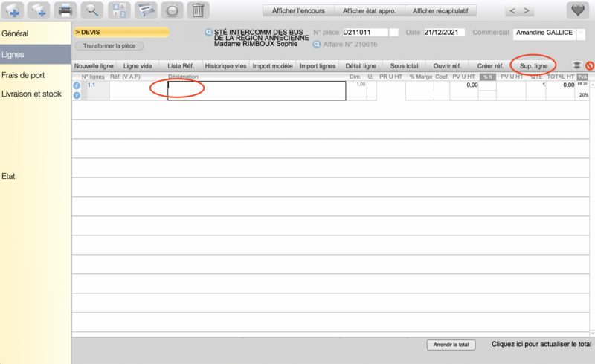Image resolution: width=595 pixels, height=364 pixels.
Task: Click the trash can delete icon
Action: [x=197, y=10]
